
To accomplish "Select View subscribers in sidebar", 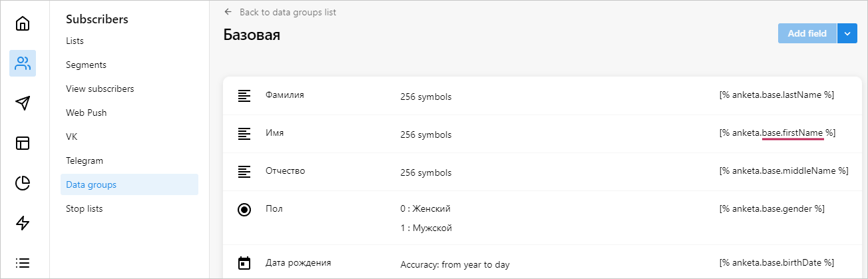I will [x=100, y=89].
